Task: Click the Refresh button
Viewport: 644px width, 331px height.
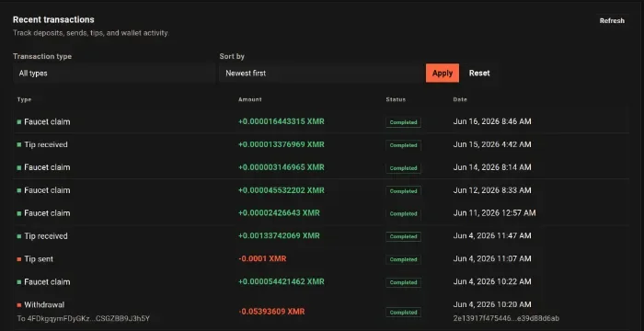Action: 612,20
